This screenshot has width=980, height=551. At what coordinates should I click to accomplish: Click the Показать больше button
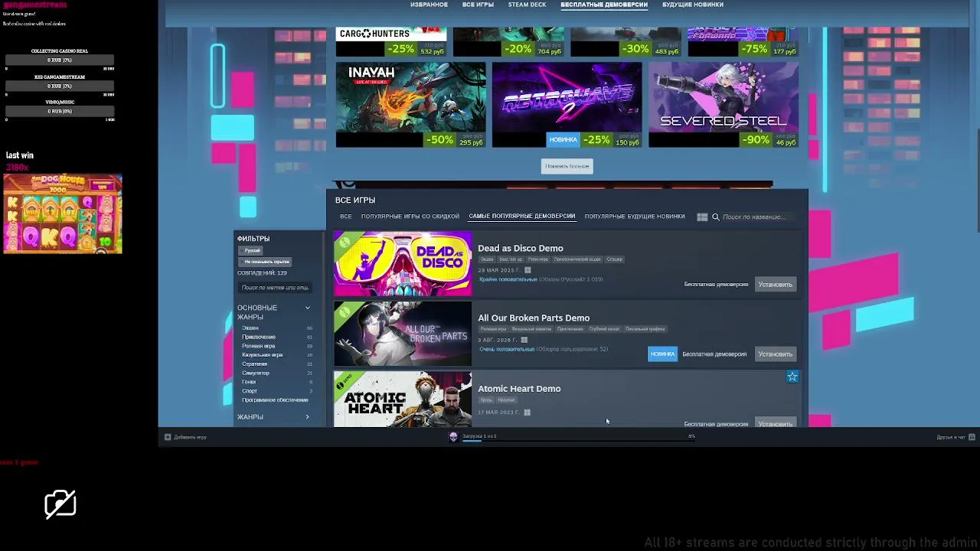(x=567, y=166)
